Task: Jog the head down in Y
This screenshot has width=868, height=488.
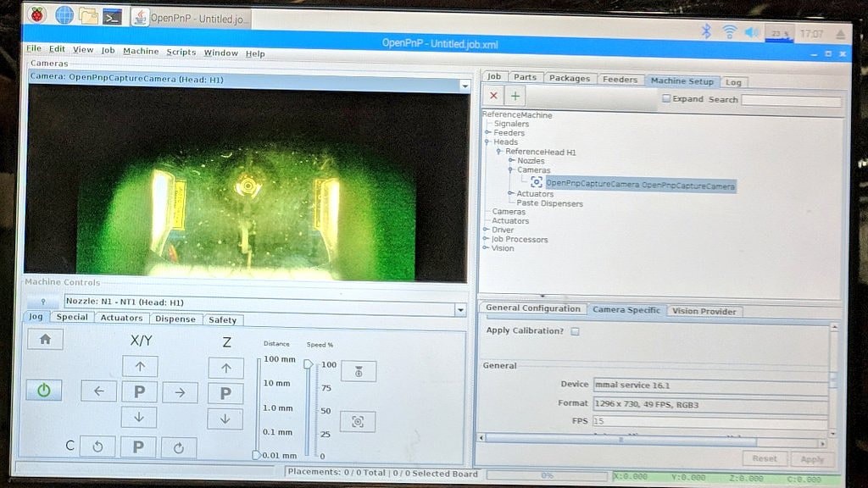Action: [x=139, y=417]
